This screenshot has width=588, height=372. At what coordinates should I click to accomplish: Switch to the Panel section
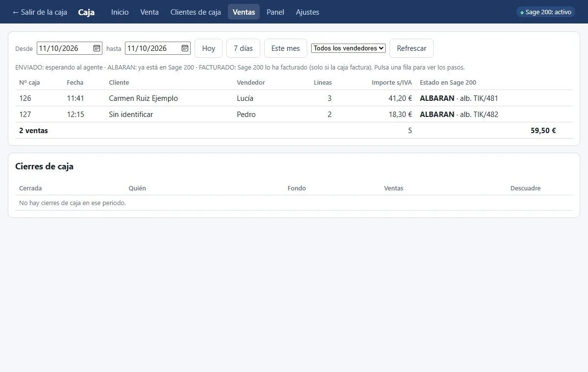(275, 12)
